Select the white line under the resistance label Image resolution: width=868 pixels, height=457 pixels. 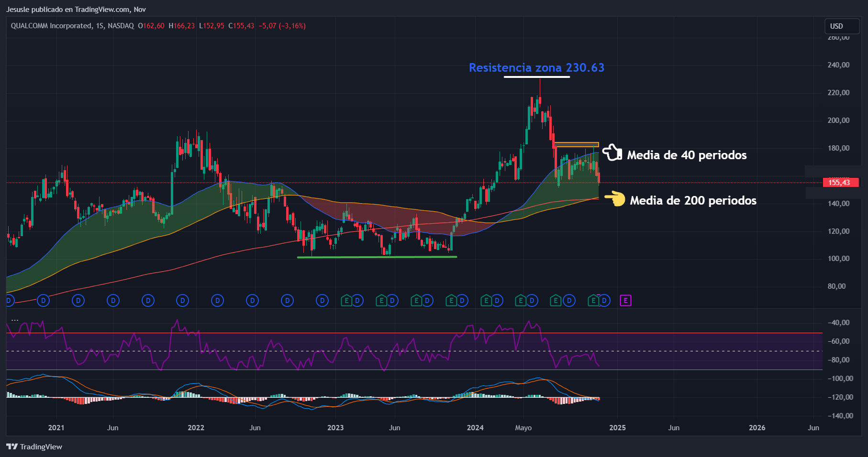536,76
